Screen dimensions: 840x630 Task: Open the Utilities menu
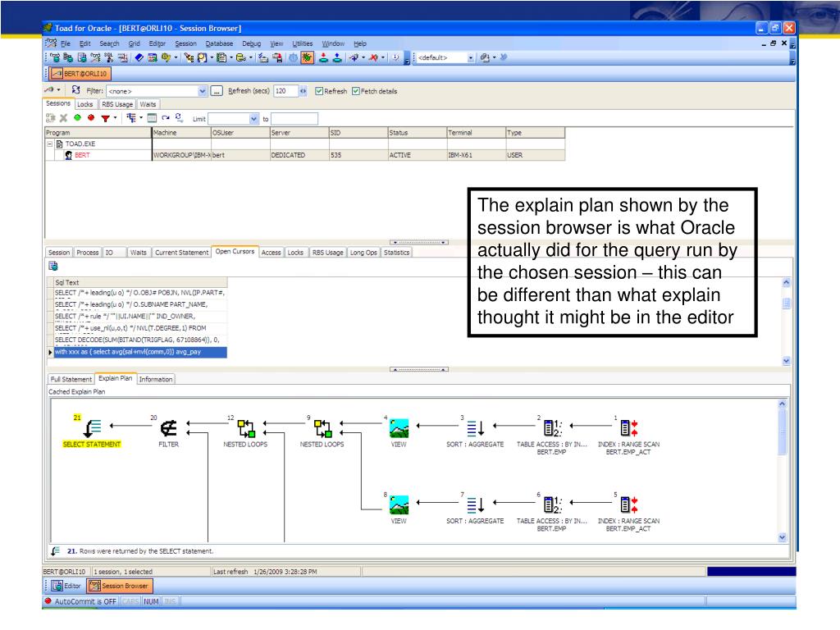[x=303, y=43]
